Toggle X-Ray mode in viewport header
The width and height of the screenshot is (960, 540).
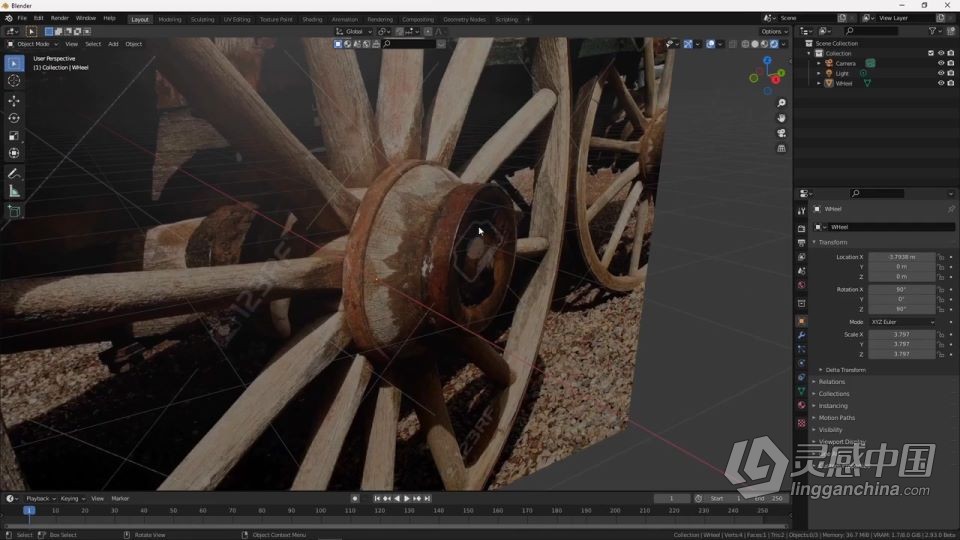coord(732,44)
